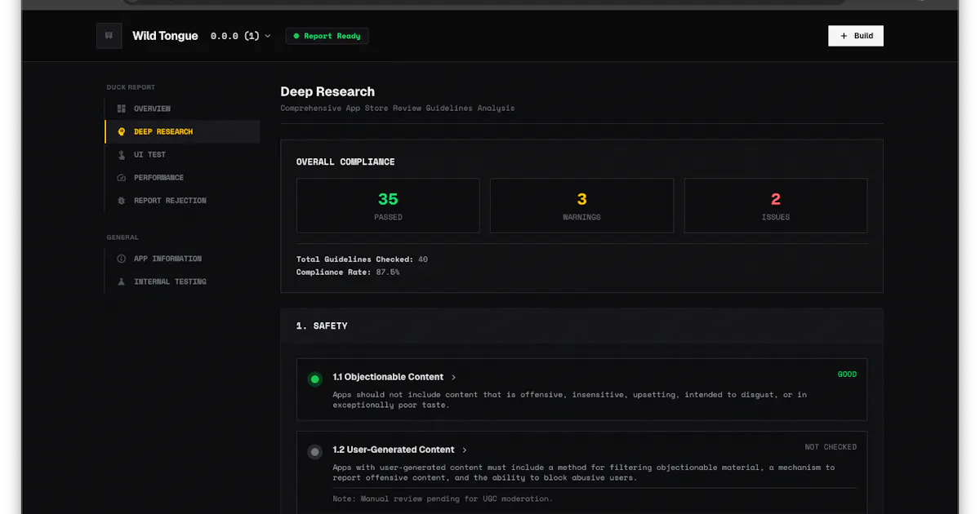
Task: Click the 1.2 User-Generated Content title
Action: click(x=394, y=450)
